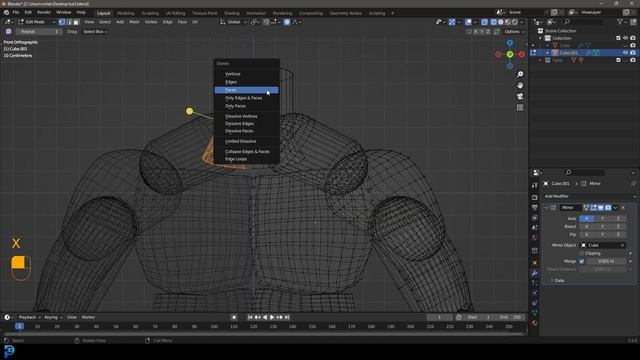This screenshot has height=360, width=640.
Task: Enable edge select mode
Action: point(69,22)
